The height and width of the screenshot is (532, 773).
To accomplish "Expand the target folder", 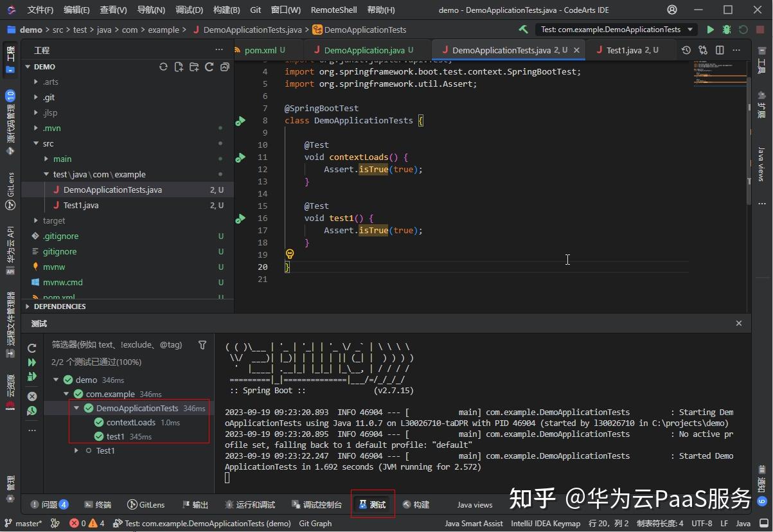I will click(36, 221).
